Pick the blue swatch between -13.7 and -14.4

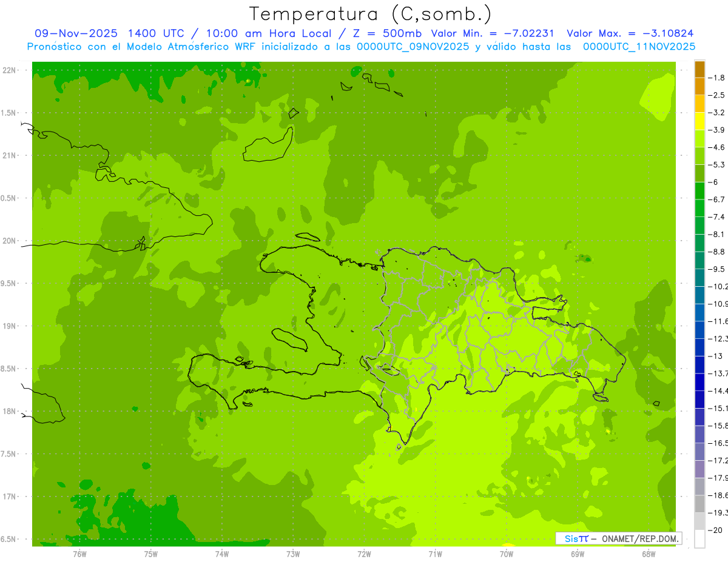click(699, 382)
